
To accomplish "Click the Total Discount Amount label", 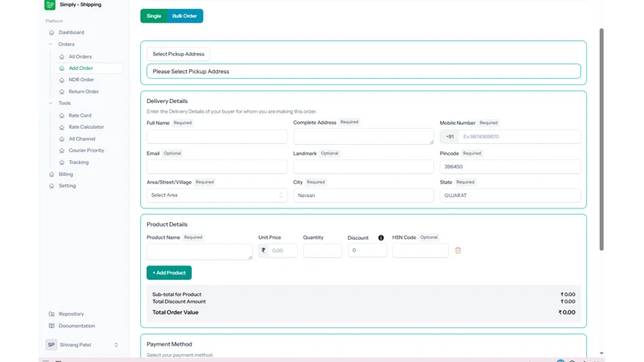I will pyautogui.click(x=179, y=301).
